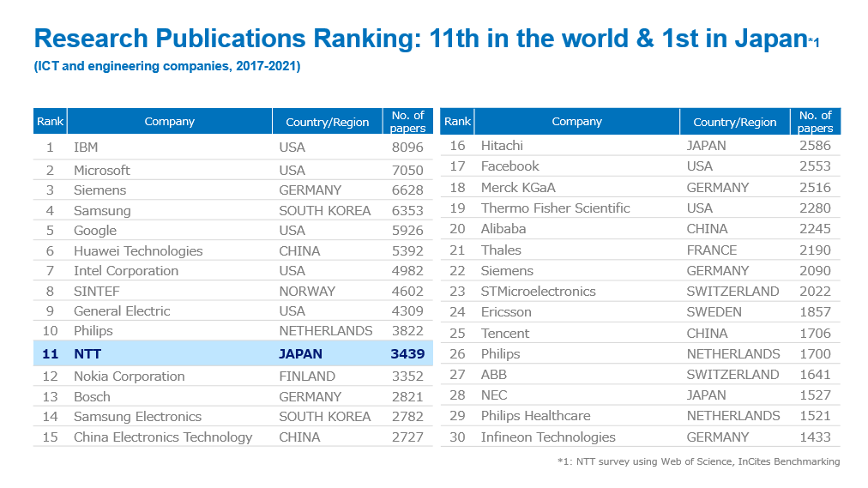This screenshot has height=488, width=868.
Task: Click the 'Hitachi' company cell
Action: (x=502, y=146)
